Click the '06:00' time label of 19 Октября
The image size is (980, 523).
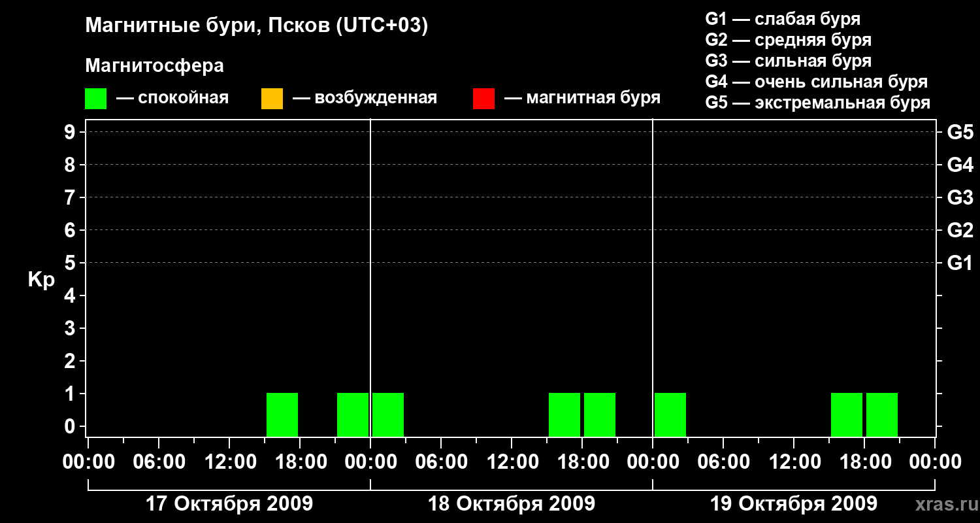[724, 462]
